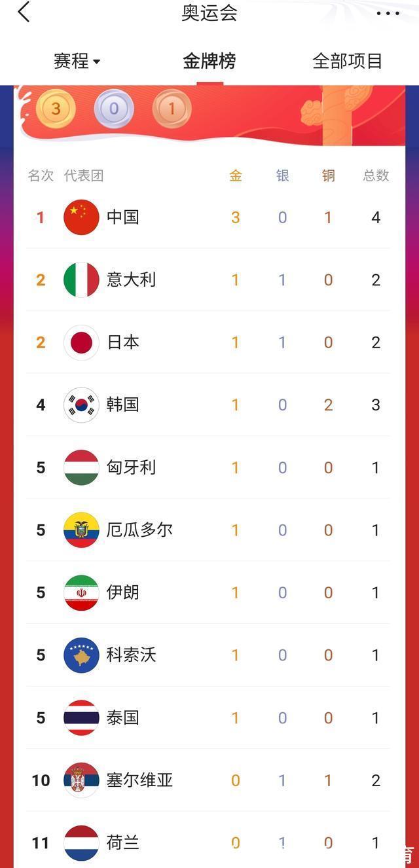Click the Hungary flag icon

tap(81, 467)
